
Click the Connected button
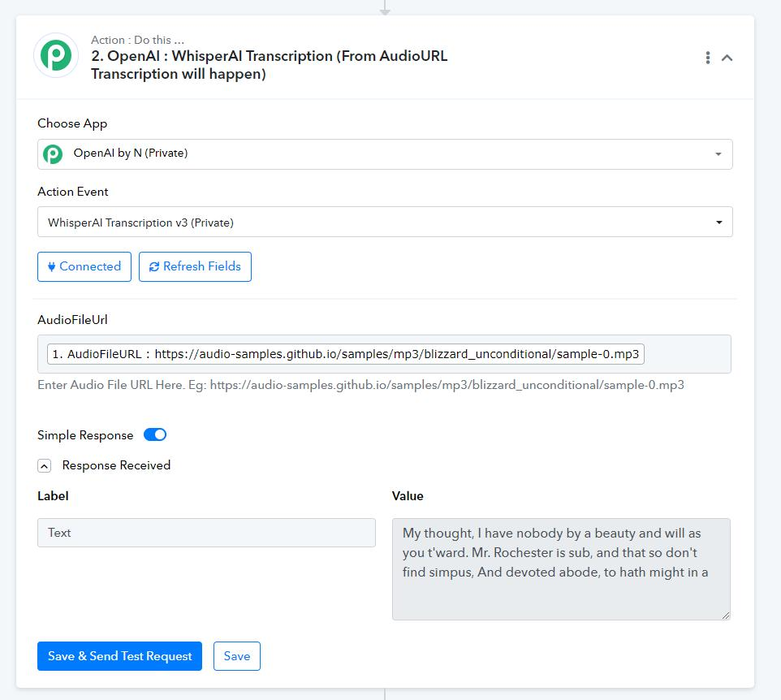84,266
